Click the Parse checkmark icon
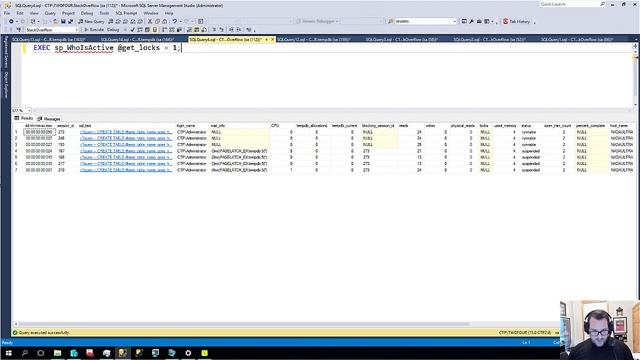Screen dimensions: 640x360 pyautogui.click(x=133, y=30)
